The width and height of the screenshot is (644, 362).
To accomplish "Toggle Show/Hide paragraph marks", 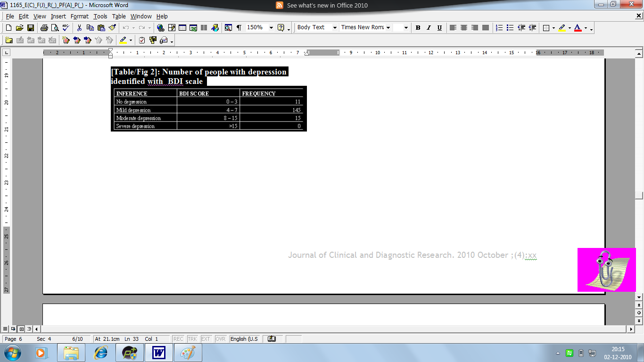I will (x=239, y=28).
